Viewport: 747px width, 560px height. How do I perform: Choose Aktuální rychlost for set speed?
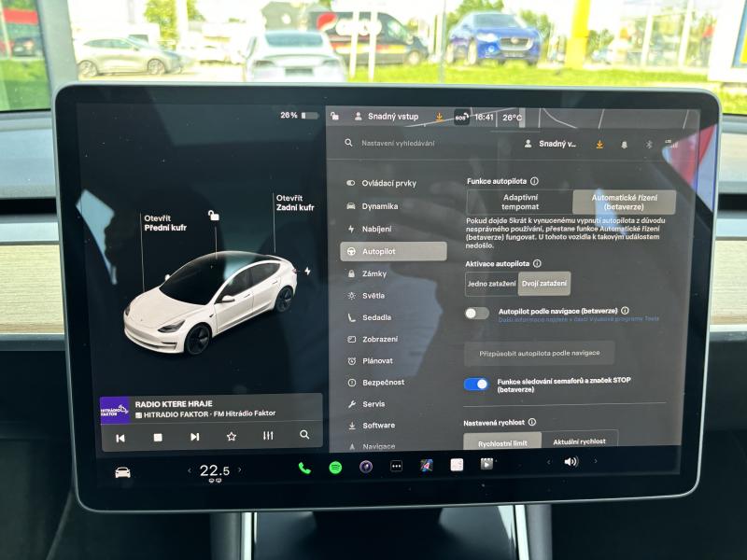[579, 440]
